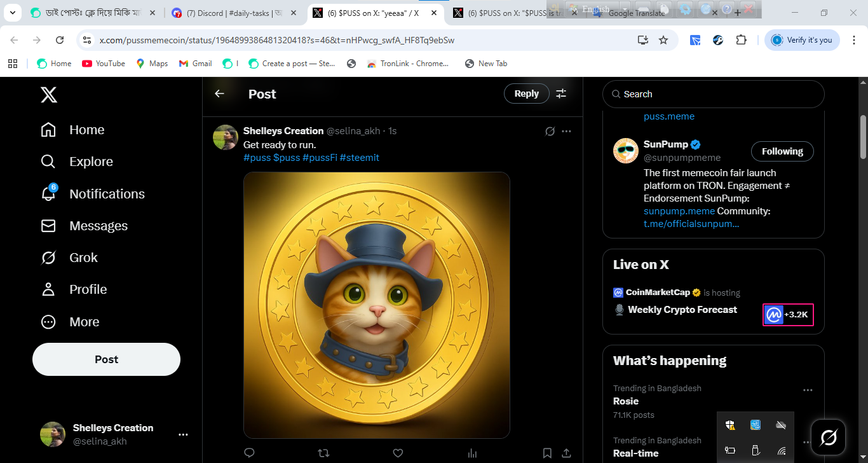This screenshot has width=868, height=463.
Task: Click the address bar URL
Action: [x=277, y=40]
